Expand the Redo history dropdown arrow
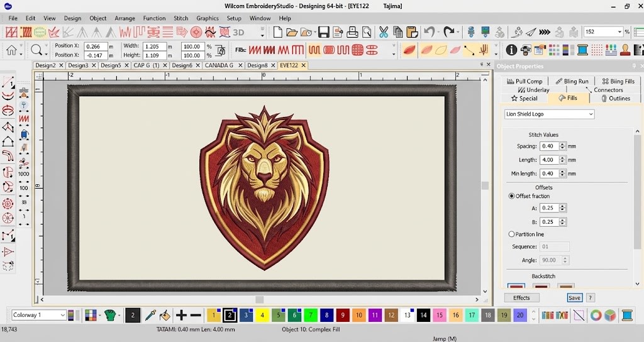644x342 pixels. coord(458,32)
